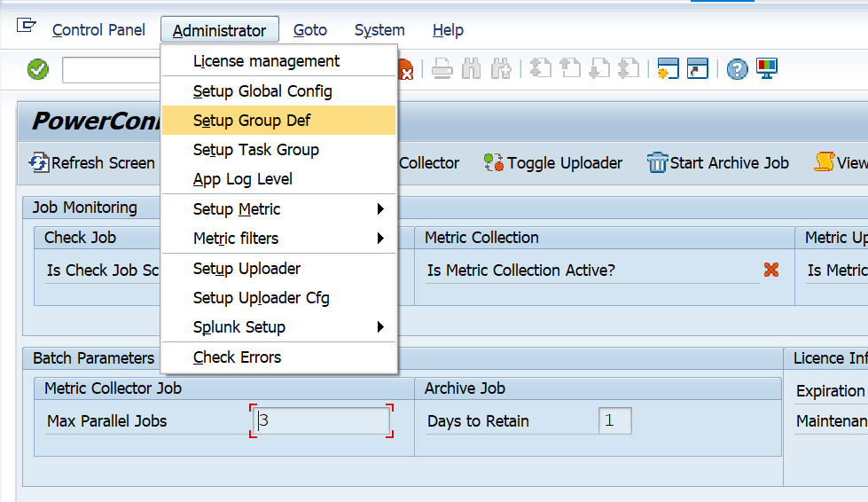Click the Start Archive Job button
Screen dimensions: 868x502
[718, 163]
